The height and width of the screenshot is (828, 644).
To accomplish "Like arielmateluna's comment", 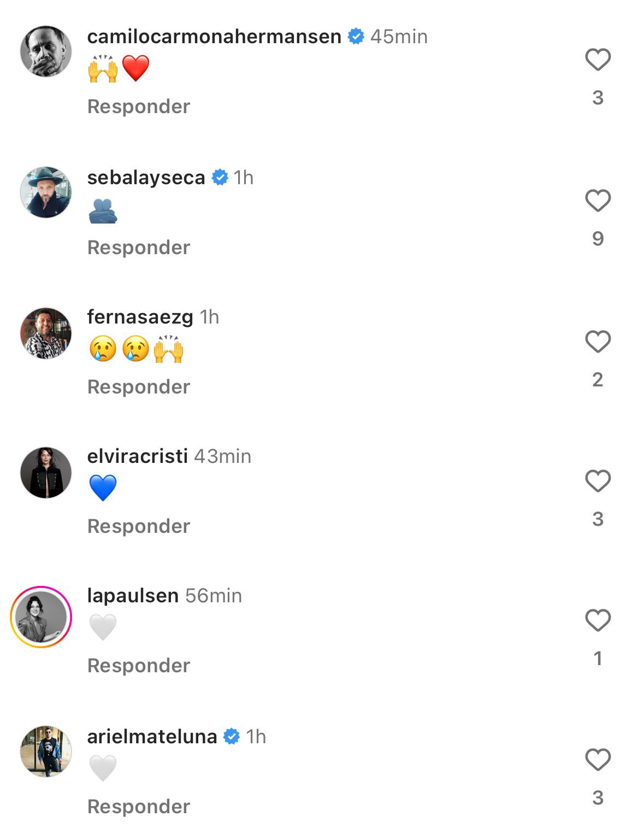I will (x=598, y=760).
